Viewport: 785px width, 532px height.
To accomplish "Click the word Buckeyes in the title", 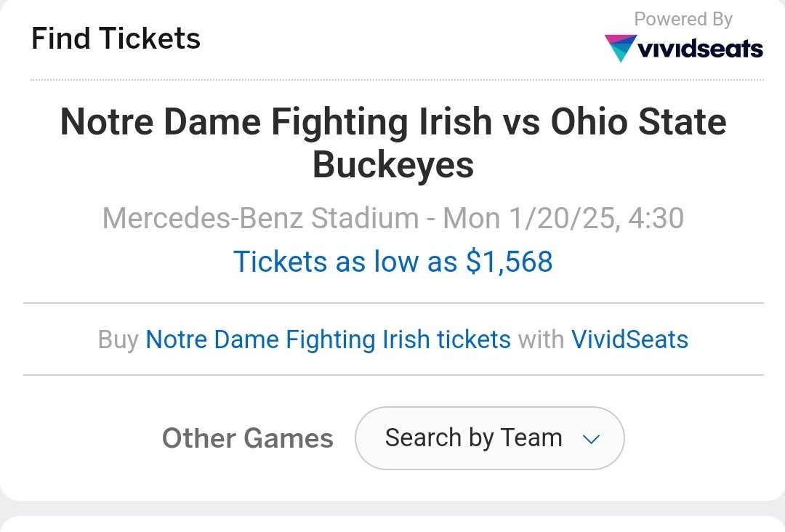I will coord(392,165).
